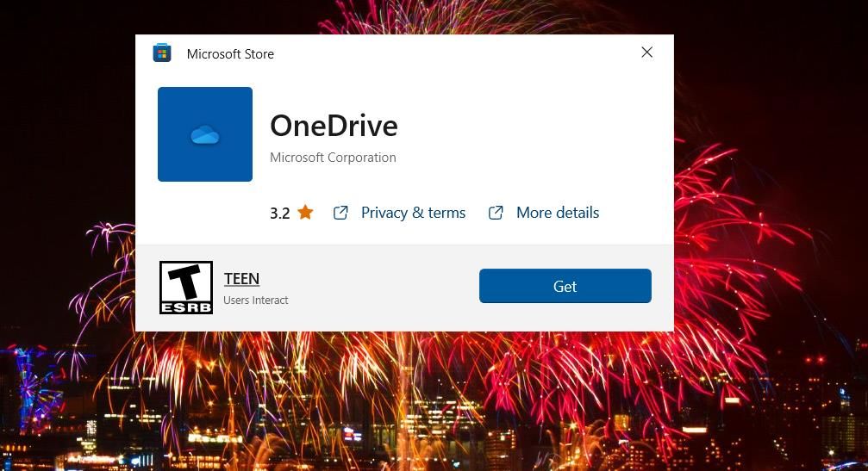The height and width of the screenshot is (471, 868).
Task: Click the Users Interact descriptor text
Action: tap(256, 301)
